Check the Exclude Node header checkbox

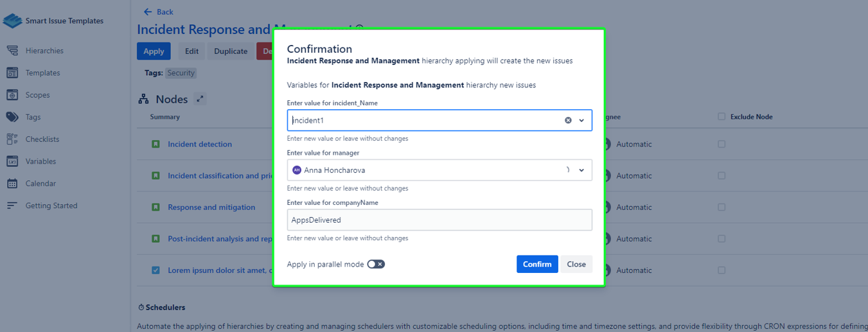pos(722,117)
